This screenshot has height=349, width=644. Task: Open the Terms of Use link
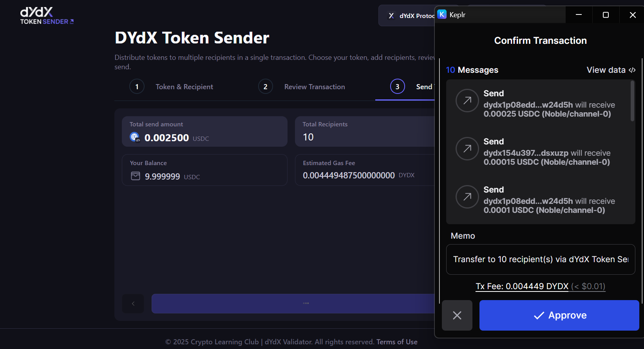pyautogui.click(x=397, y=342)
